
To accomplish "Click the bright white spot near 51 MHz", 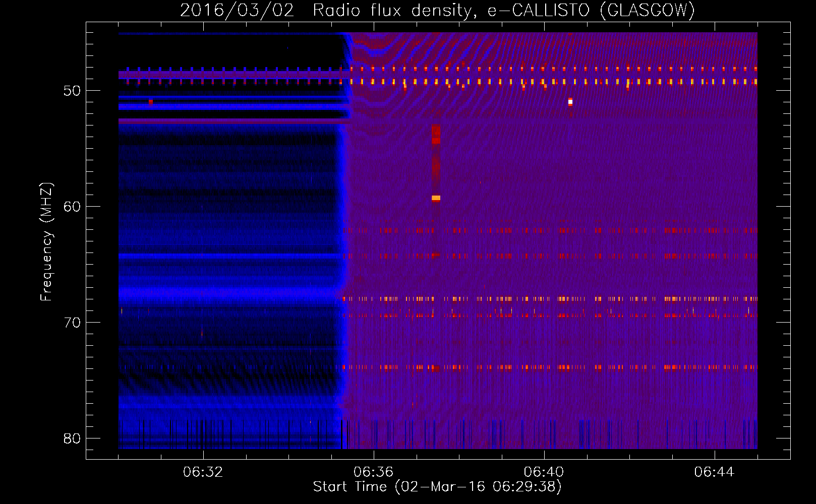I will tap(570, 102).
